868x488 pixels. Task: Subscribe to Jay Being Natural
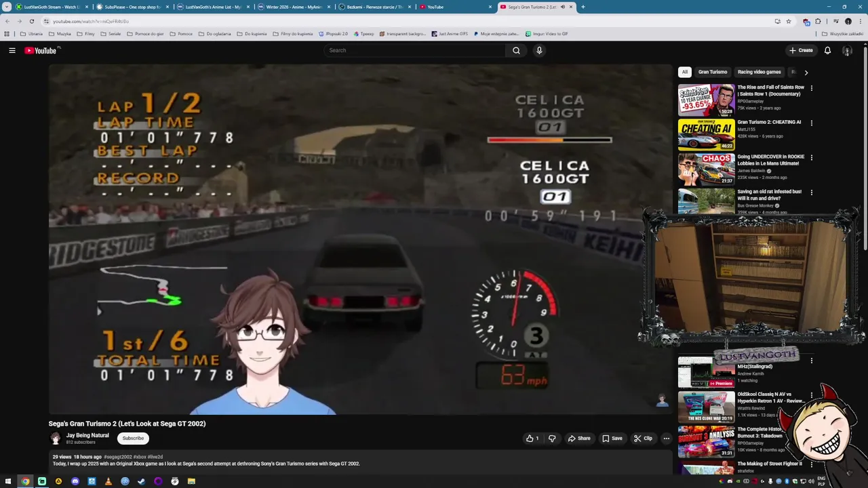pos(133,439)
